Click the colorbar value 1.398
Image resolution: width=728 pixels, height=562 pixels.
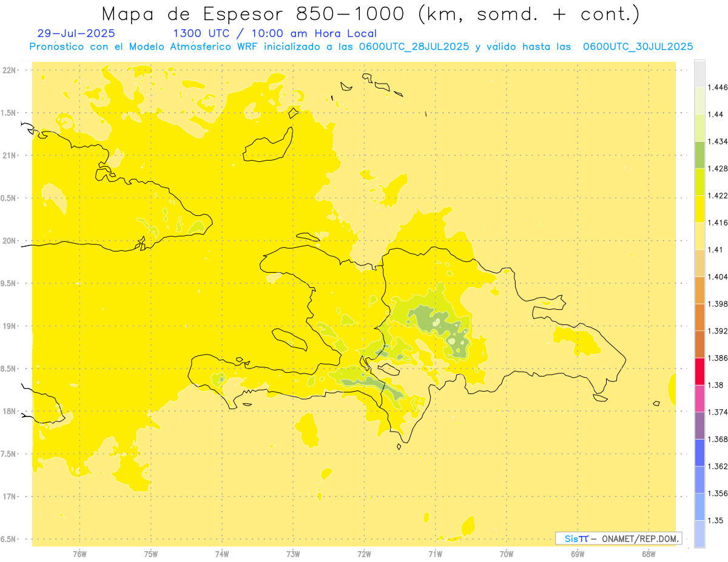[719, 304]
